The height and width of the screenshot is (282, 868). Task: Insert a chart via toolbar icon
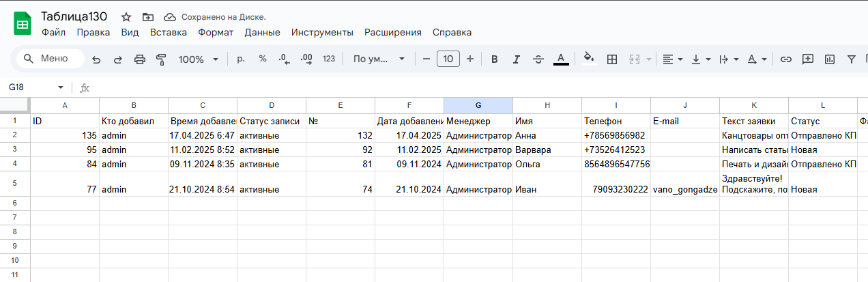pos(830,59)
